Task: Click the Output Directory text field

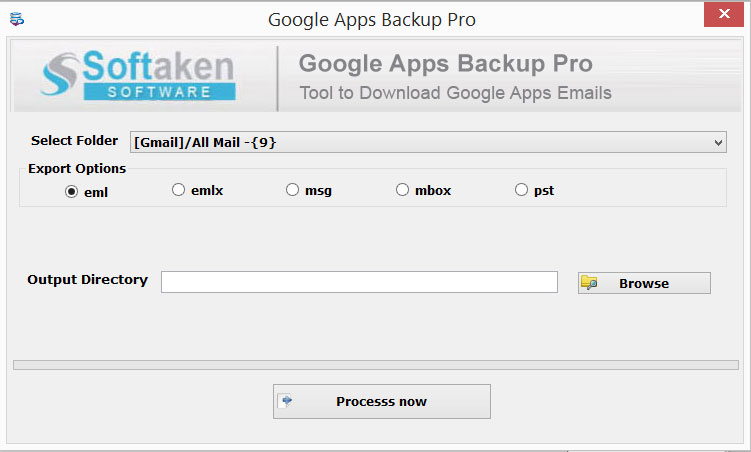Action: [359, 282]
